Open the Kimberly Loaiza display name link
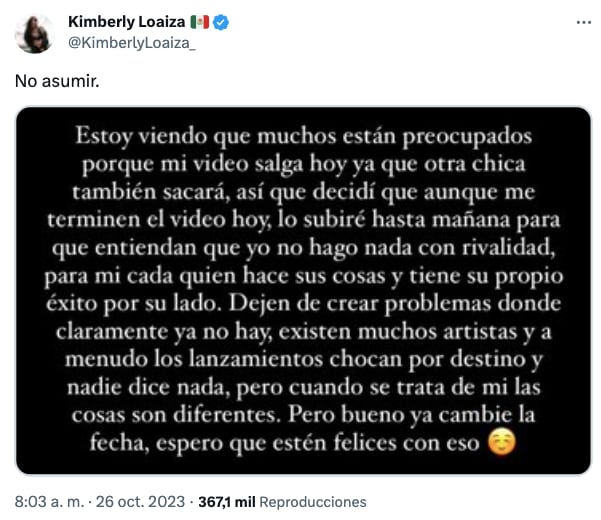Viewport: 601px width, 520px height. tap(126, 22)
